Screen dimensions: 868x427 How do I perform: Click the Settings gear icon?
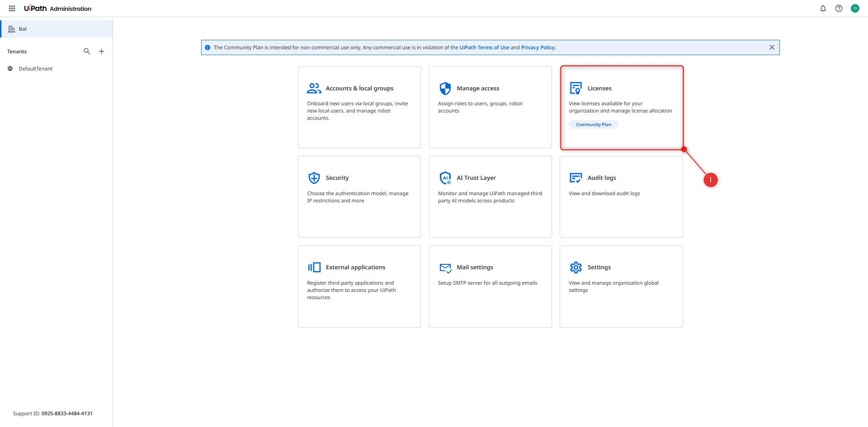click(x=576, y=267)
